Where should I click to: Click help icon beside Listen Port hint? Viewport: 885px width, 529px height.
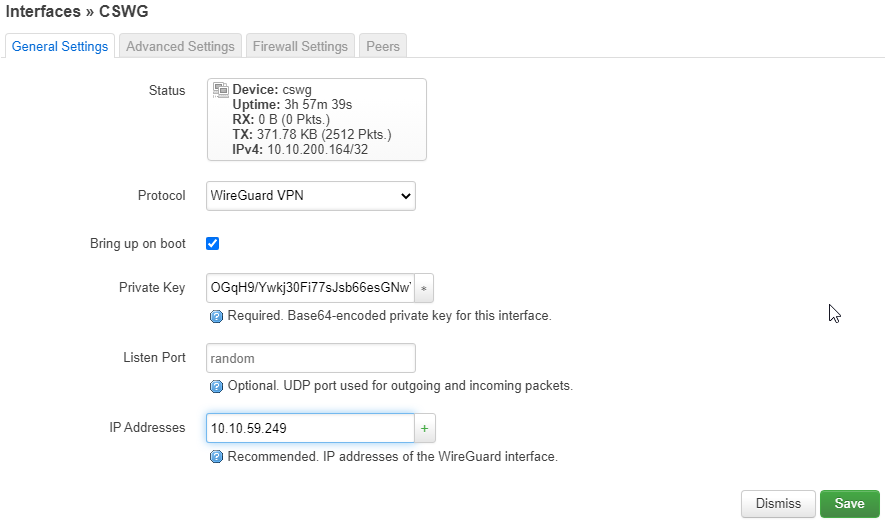216,386
